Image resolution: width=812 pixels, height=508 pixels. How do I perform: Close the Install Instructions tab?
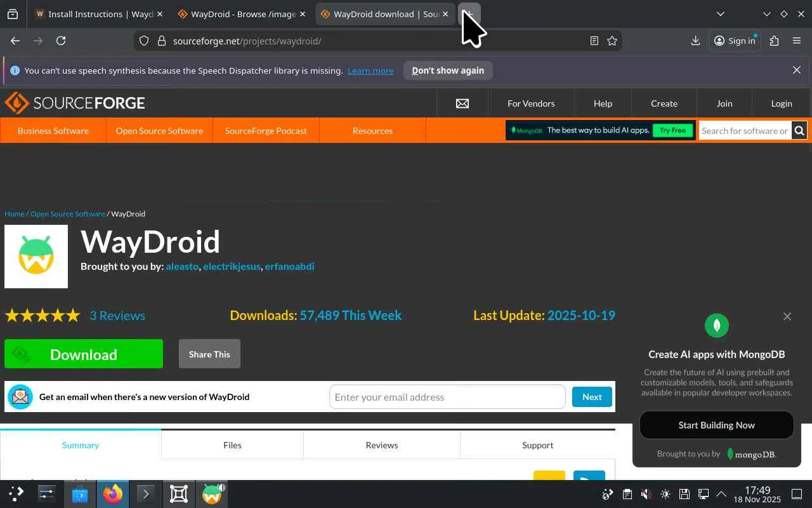(159, 14)
